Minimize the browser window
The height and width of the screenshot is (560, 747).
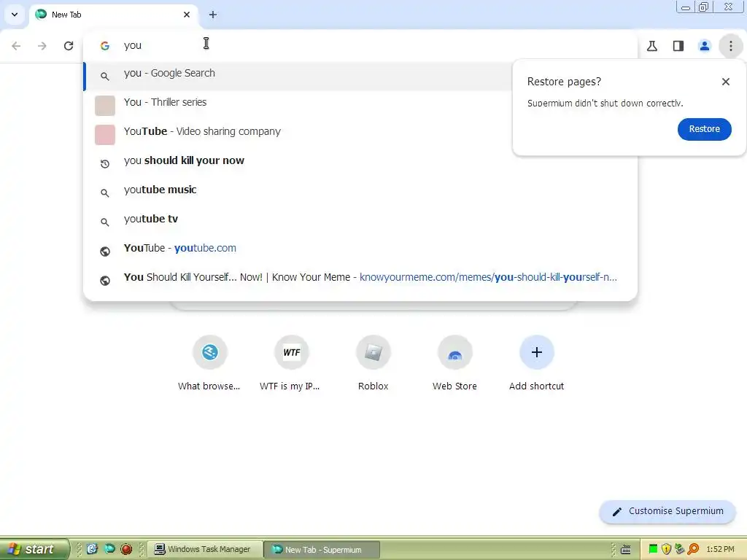click(x=686, y=7)
